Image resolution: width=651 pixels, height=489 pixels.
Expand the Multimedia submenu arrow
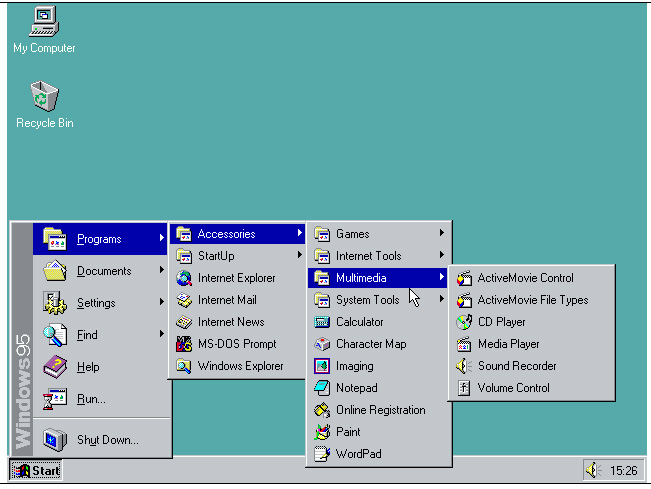coord(442,277)
